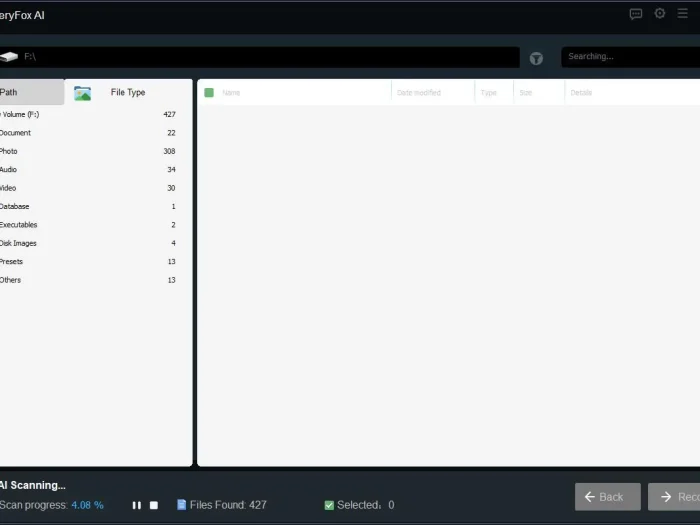Click the Files Found document icon
Image resolution: width=700 pixels, height=525 pixels.
pos(181,505)
